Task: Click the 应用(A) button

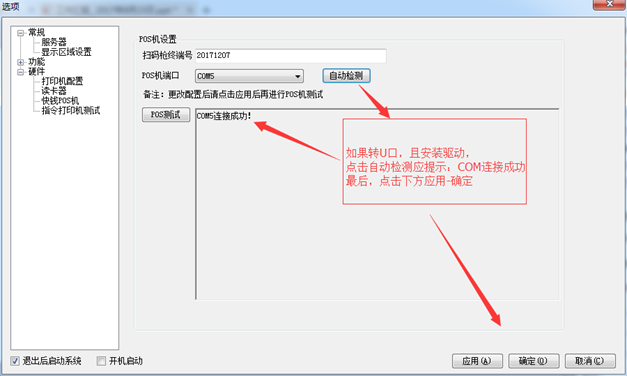Action: coord(477,361)
